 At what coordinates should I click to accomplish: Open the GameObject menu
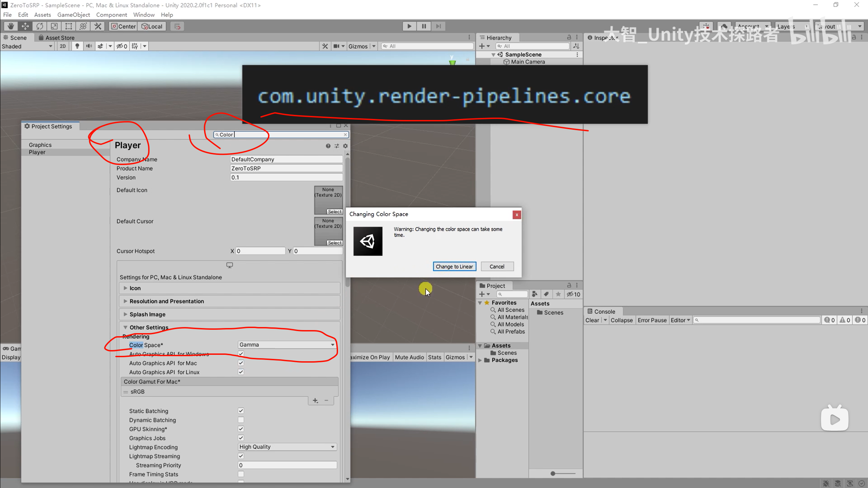click(x=74, y=15)
